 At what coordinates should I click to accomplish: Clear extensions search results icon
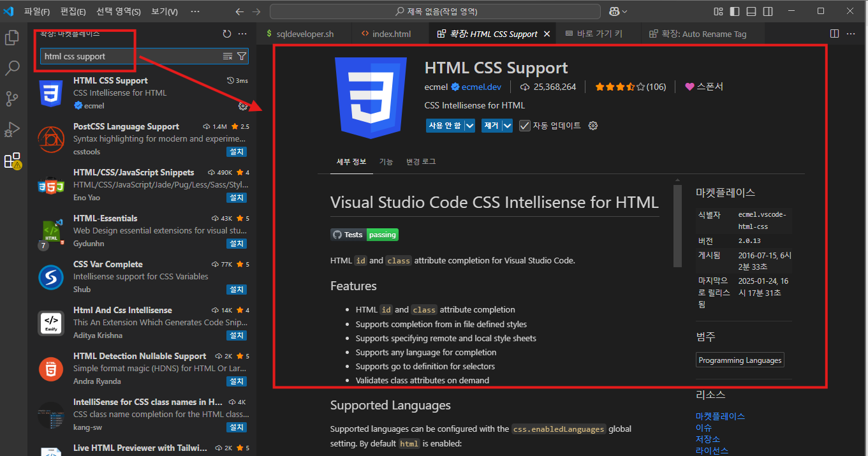228,57
